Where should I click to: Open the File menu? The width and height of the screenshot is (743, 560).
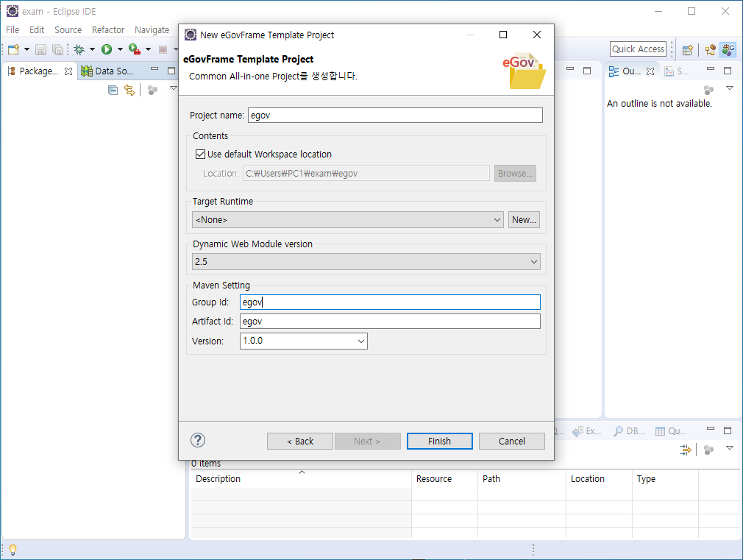(x=13, y=30)
